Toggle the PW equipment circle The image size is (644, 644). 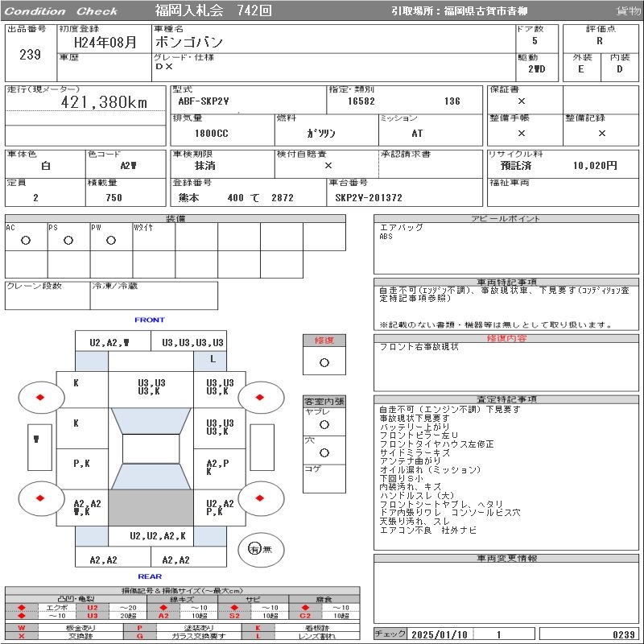tap(110, 240)
